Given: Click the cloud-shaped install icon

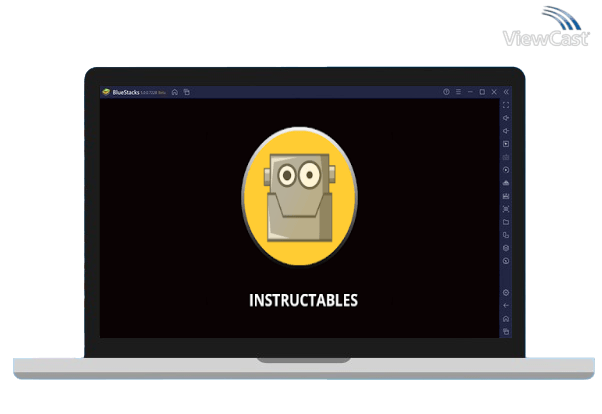Looking at the screenshot, I should pos(506,183).
